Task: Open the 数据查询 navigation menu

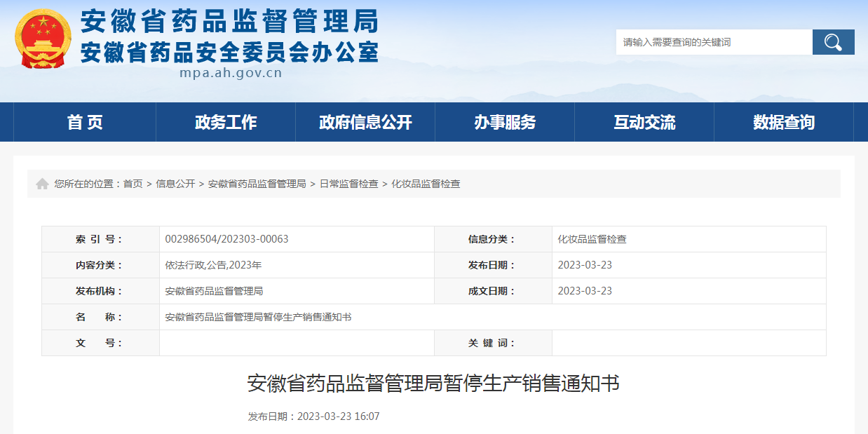Action: [x=784, y=121]
